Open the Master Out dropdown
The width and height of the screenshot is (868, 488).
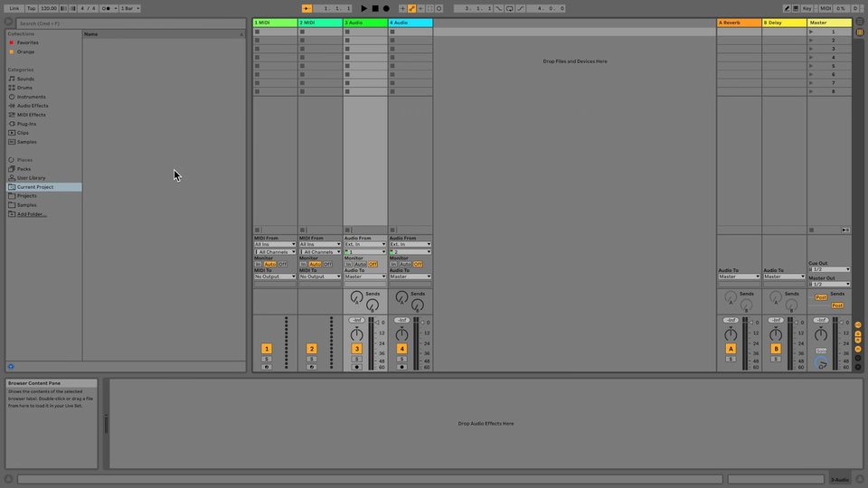point(829,285)
